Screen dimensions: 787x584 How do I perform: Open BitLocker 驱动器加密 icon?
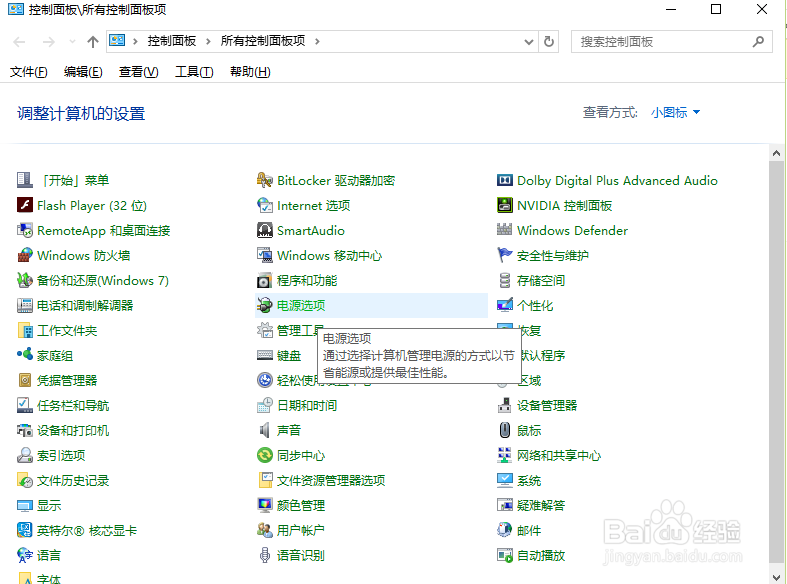coord(265,180)
